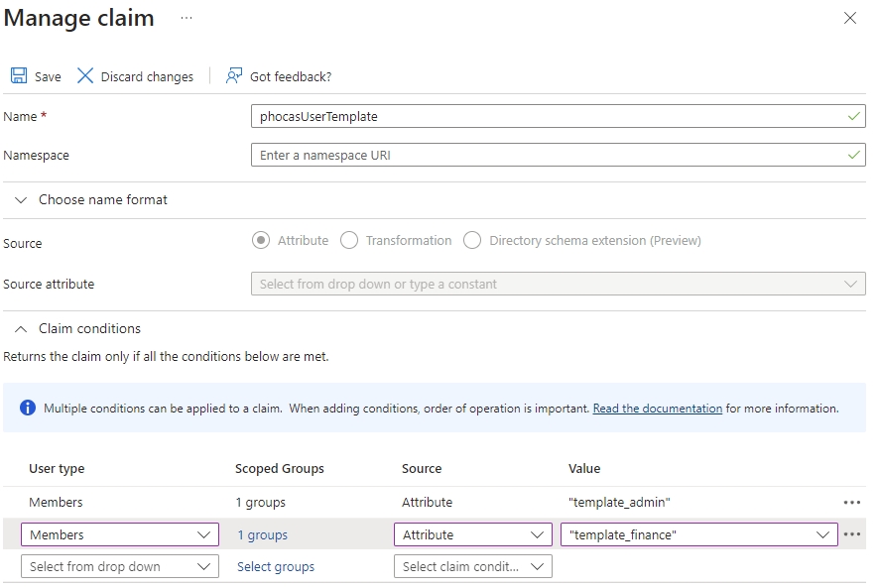Open the Select claim condition dropdown
The height and width of the screenshot is (588, 877).
pyautogui.click(x=472, y=566)
